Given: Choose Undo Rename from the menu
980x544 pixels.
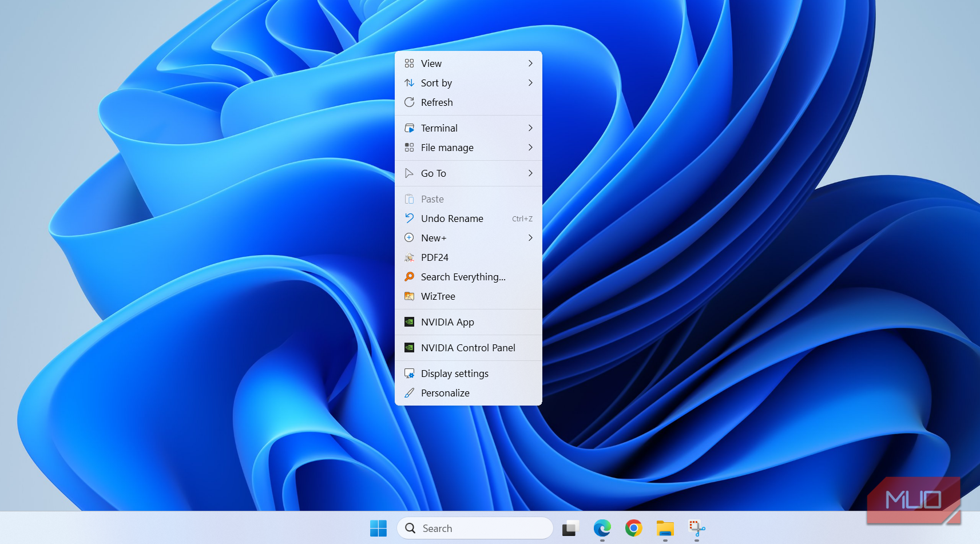Looking at the screenshot, I should 469,219.
